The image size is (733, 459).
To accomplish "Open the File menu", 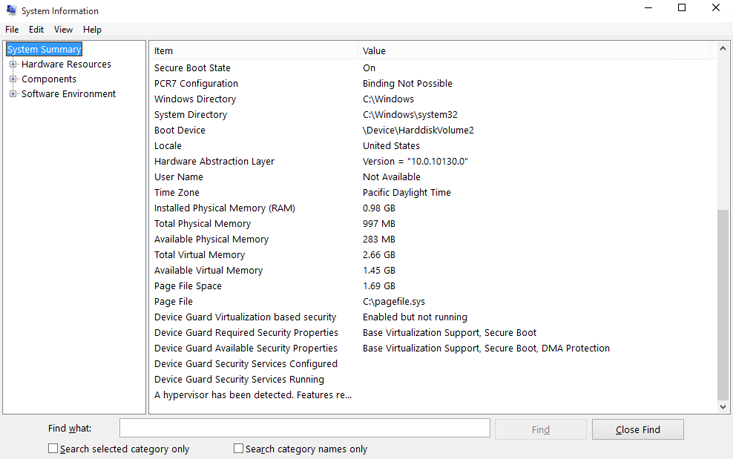I will point(12,30).
